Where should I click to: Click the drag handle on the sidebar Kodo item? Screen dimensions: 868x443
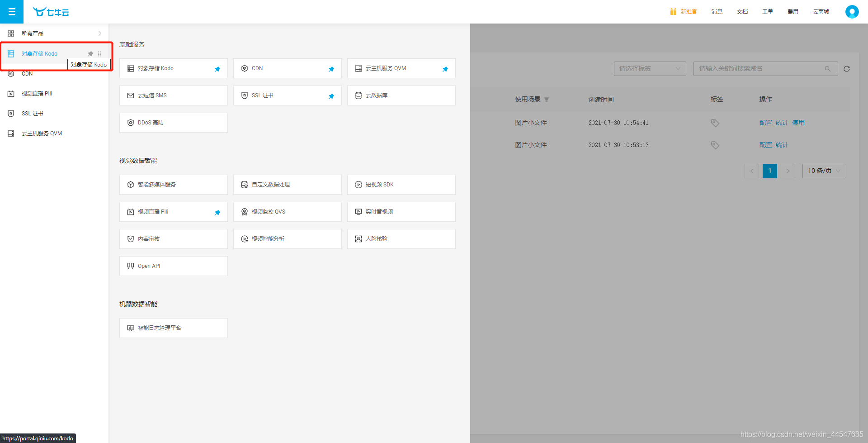[99, 54]
